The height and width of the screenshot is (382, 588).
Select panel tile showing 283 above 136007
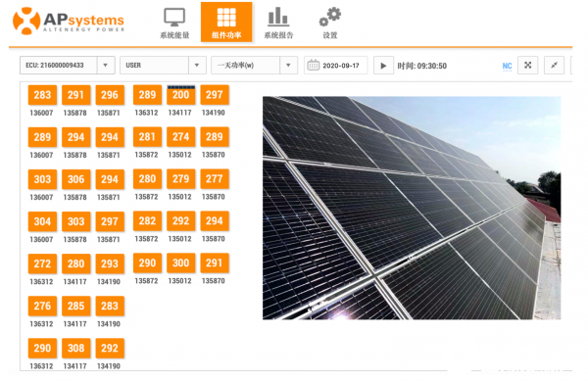coord(42,95)
